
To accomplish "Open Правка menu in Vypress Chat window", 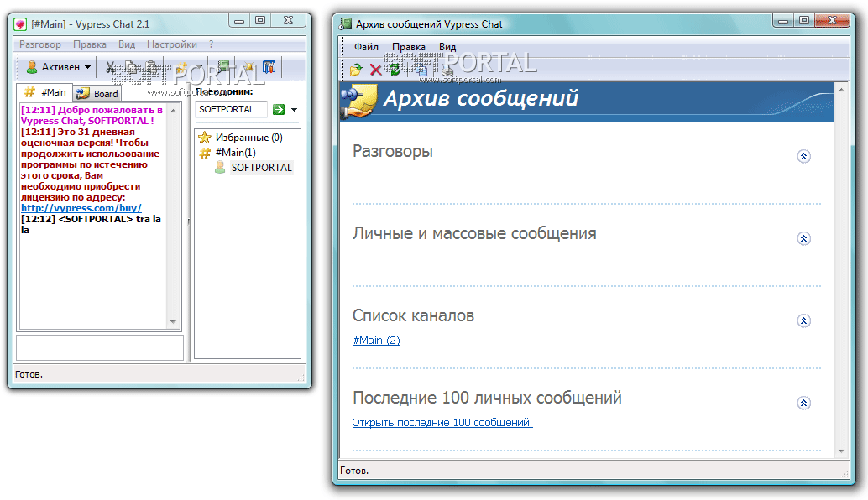I will [90, 44].
